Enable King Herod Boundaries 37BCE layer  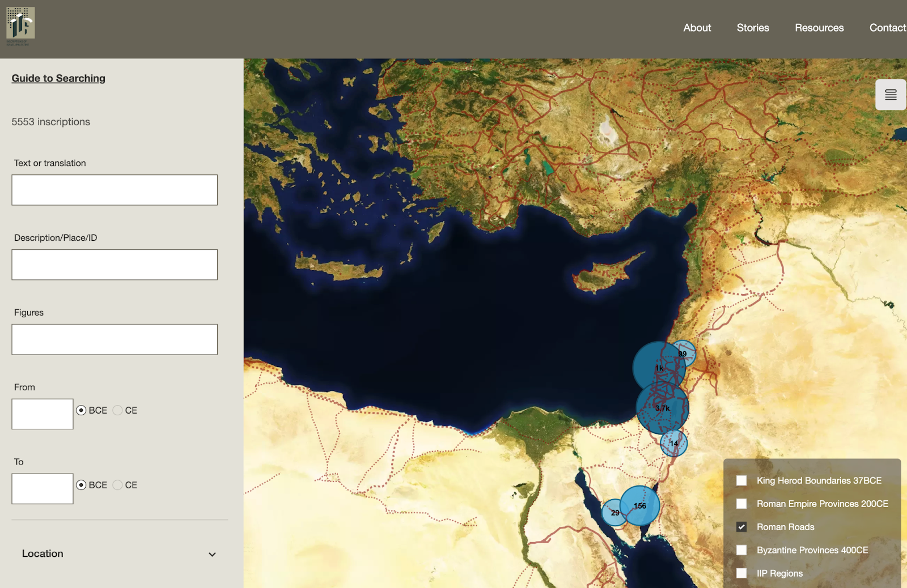[741, 480]
